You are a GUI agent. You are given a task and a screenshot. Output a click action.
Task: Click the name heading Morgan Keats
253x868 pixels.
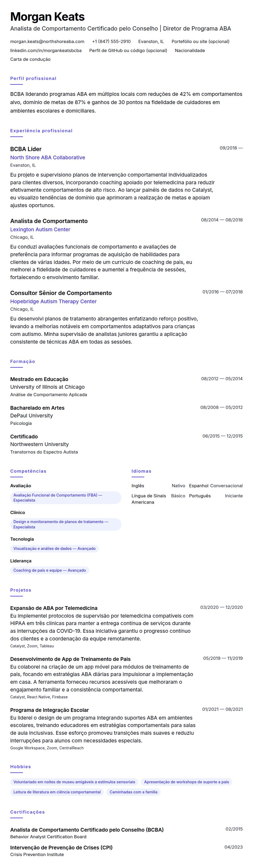point(47,16)
